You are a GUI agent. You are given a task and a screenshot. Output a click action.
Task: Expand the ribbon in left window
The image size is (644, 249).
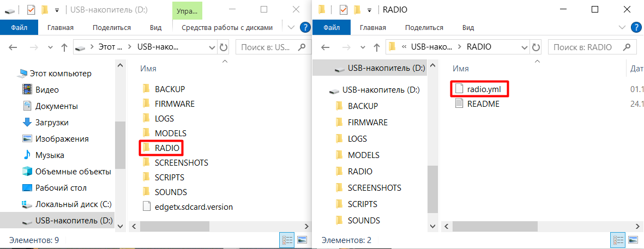pos(291,27)
